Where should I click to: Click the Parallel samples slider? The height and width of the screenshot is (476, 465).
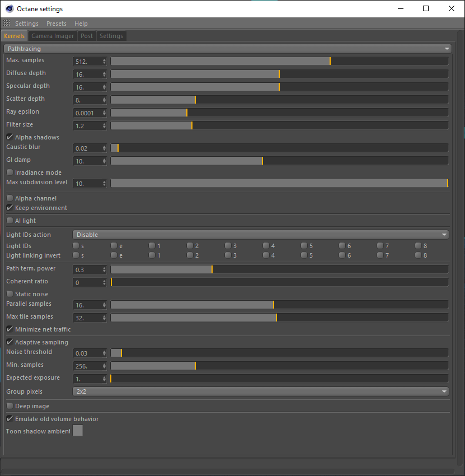point(279,305)
